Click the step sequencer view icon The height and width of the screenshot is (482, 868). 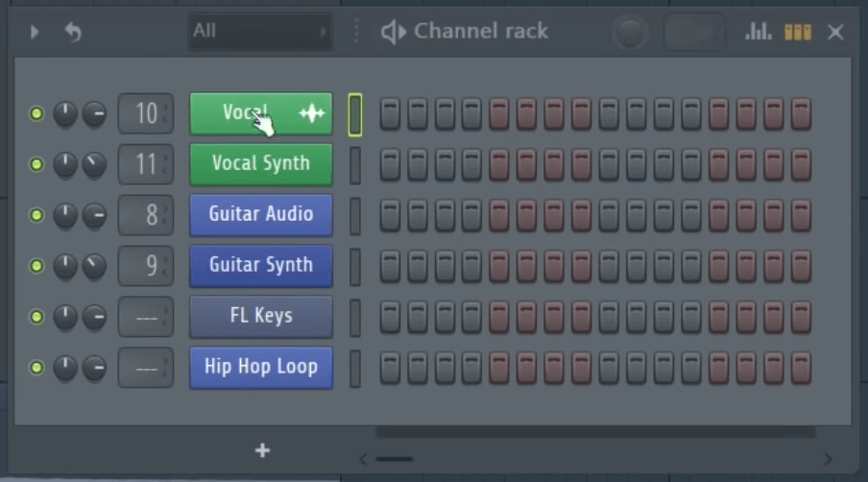pos(797,32)
